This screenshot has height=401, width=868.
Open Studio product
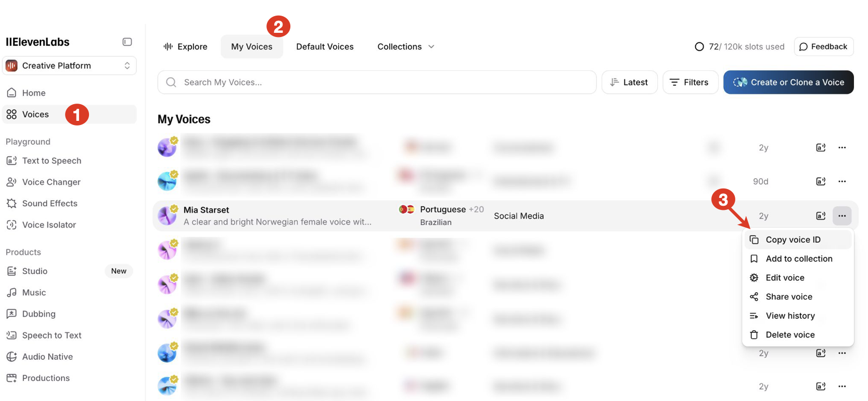coord(69,271)
